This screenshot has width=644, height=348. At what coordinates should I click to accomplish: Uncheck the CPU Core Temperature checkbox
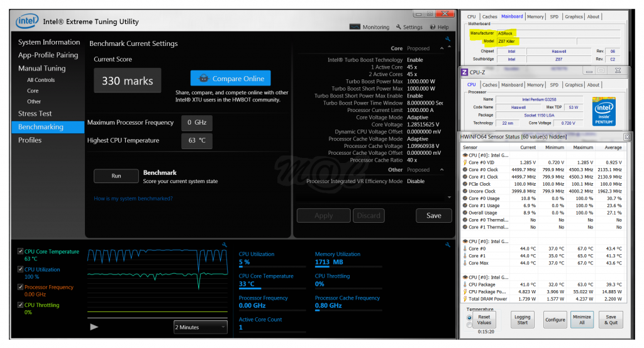(x=20, y=252)
